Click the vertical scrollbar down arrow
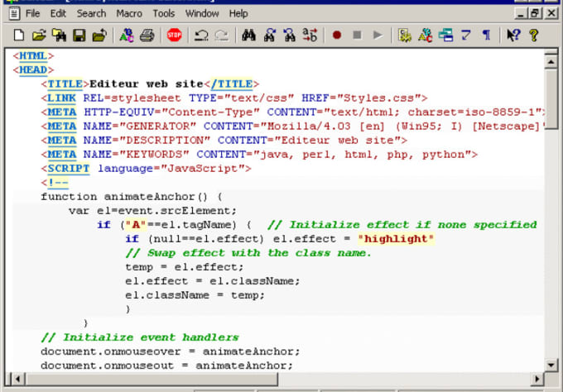The image size is (563, 392). click(551, 365)
